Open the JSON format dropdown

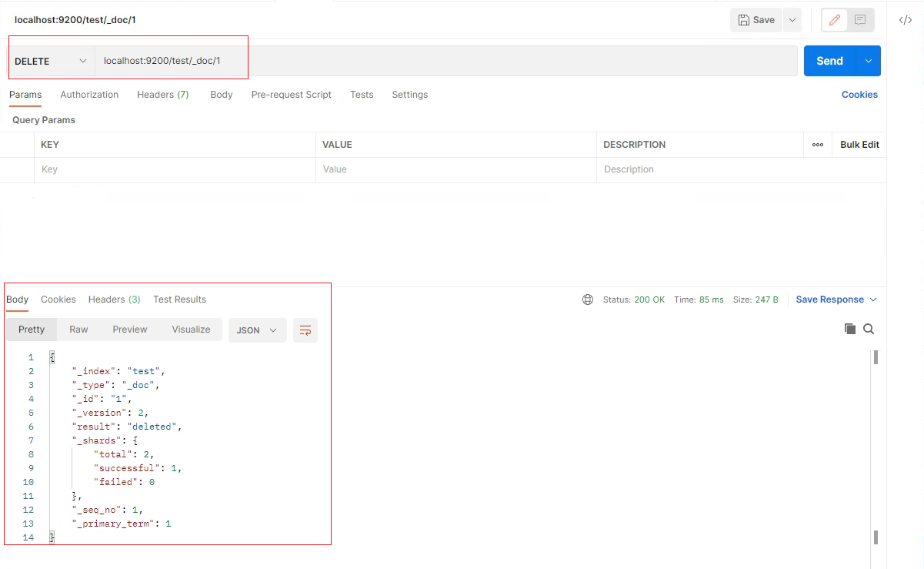coord(257,330)
